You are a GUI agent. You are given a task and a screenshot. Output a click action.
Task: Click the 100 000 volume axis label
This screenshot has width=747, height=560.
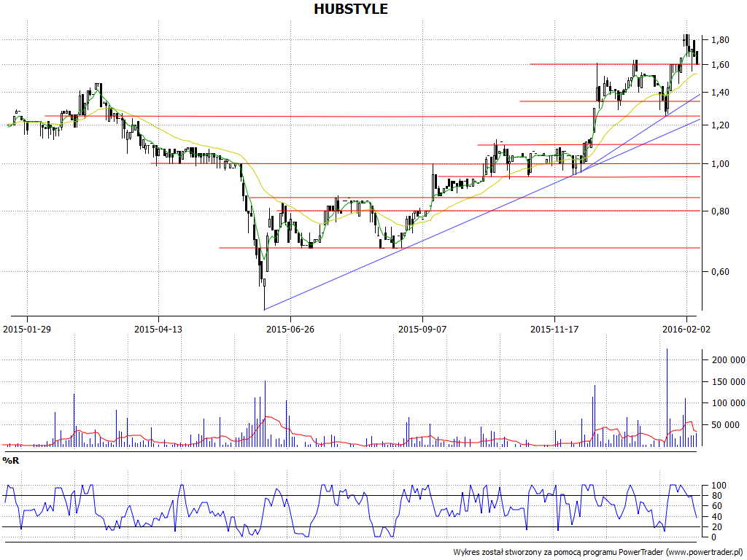pyautogui.click(x=728, y=403)
